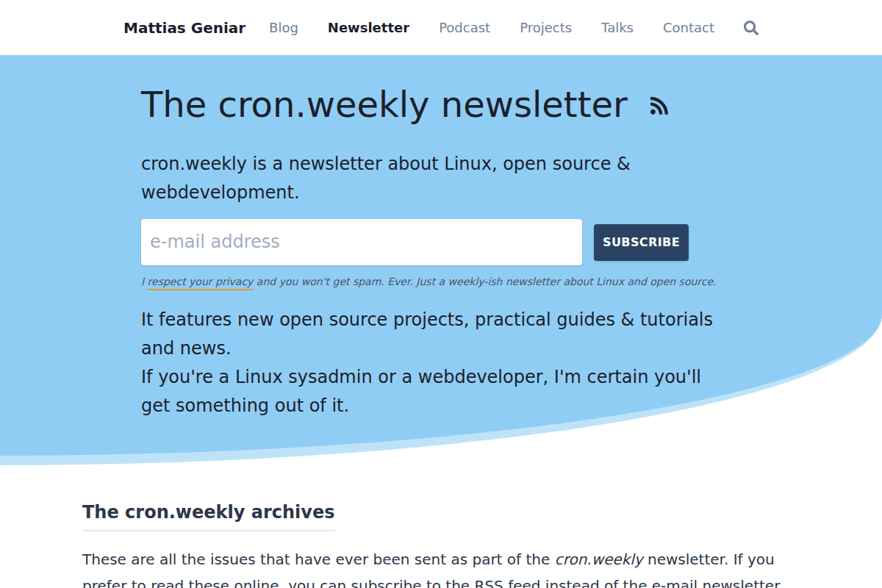The width and height of the screenshot is (882, 588).
Task: Select the Newsletter navigation item
Action: coord(368,27)
